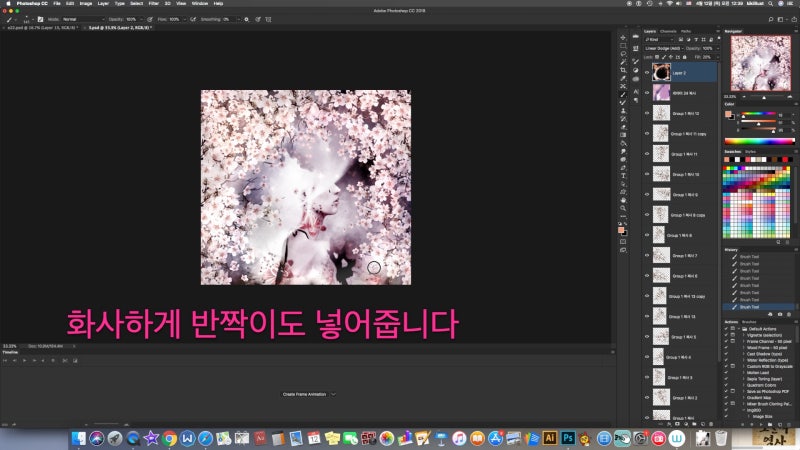The image size is (800, 450).
Task: Open the Image menu
Action: (86, 4)
